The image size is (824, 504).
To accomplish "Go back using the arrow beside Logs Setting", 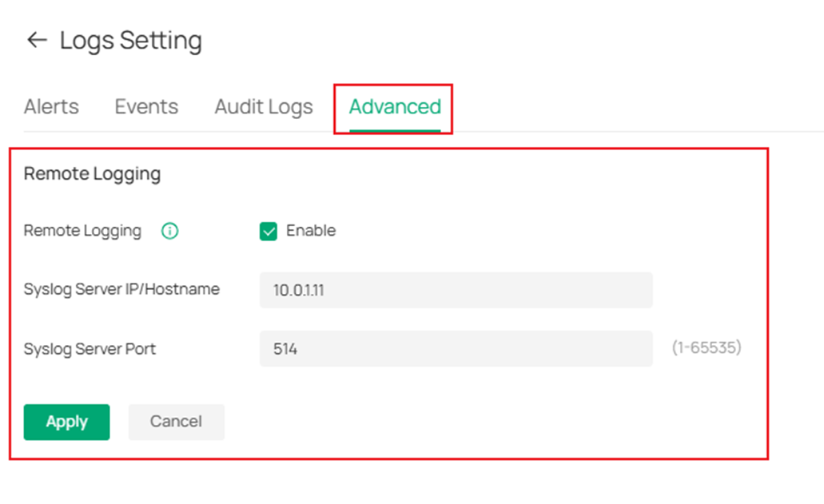I will [x=37, y=40].
